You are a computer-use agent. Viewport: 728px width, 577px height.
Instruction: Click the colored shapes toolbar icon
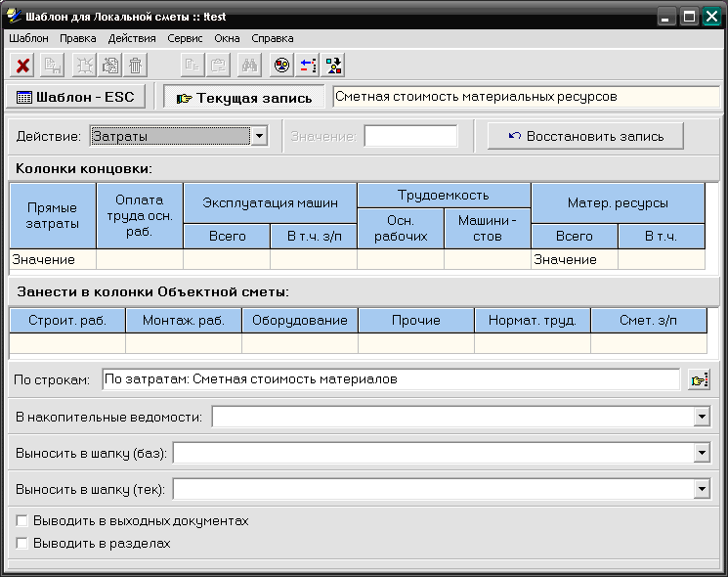334,66
